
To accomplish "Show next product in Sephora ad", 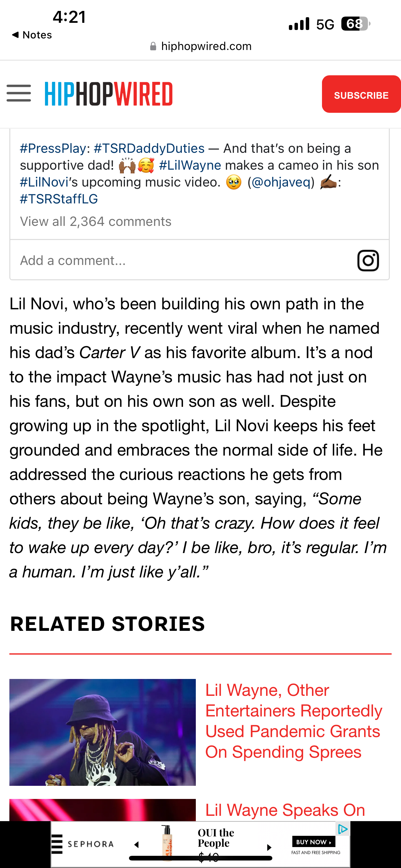I will click(269, 847).
